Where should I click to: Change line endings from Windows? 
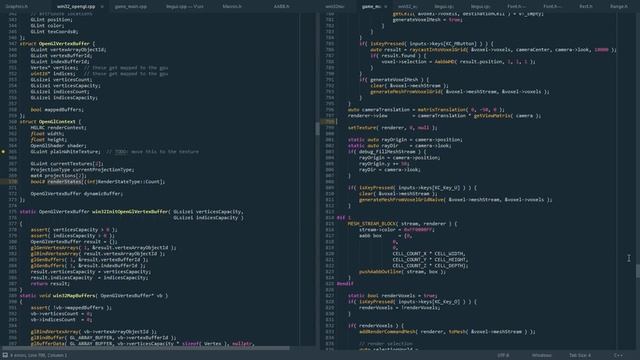tap(542, 355)
